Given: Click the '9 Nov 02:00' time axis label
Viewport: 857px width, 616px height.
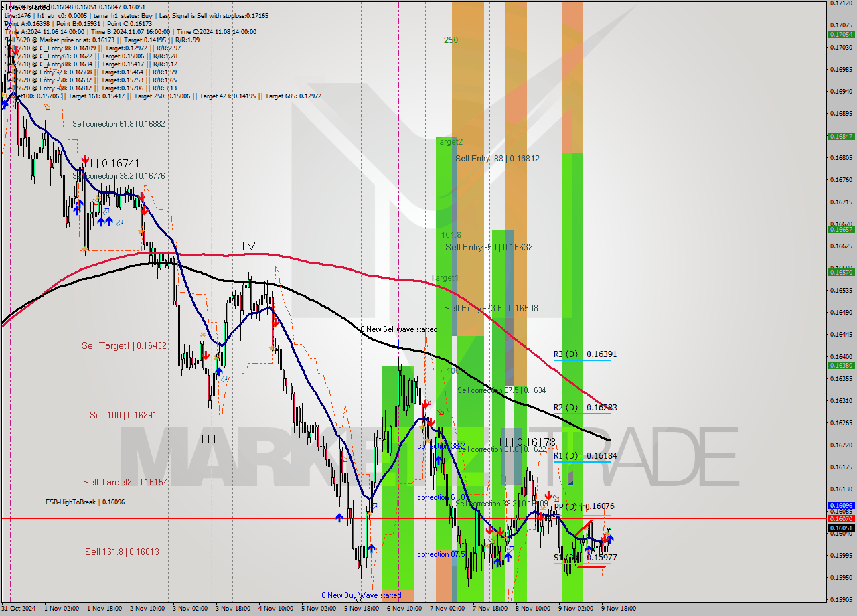Looking at the screenshot, I should 576,609.
